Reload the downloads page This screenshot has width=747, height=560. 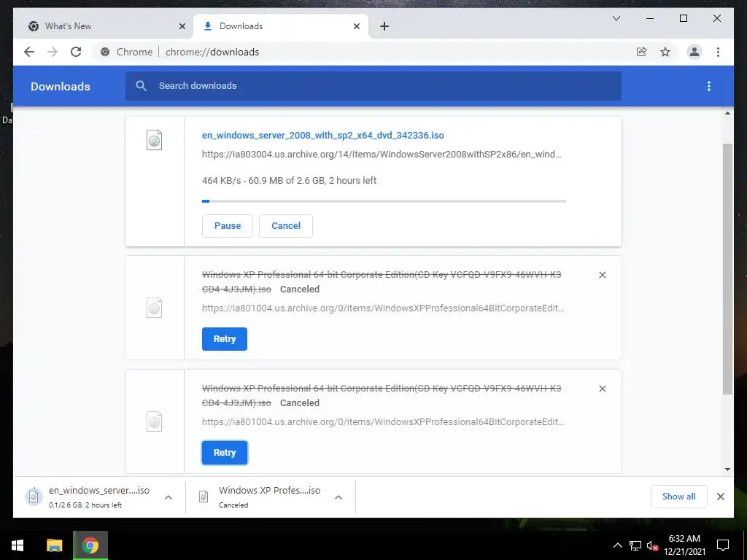pos(76,52)
